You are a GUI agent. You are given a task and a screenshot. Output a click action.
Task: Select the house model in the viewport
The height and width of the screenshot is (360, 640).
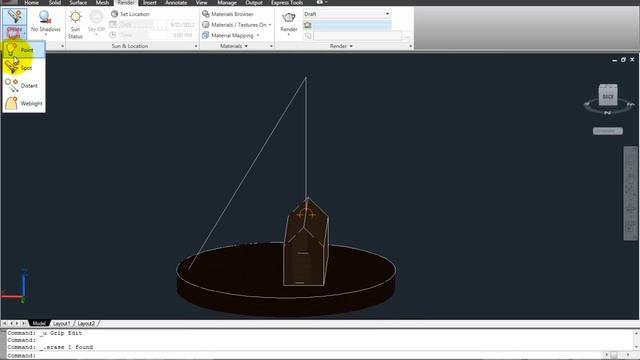pos(306,242)
